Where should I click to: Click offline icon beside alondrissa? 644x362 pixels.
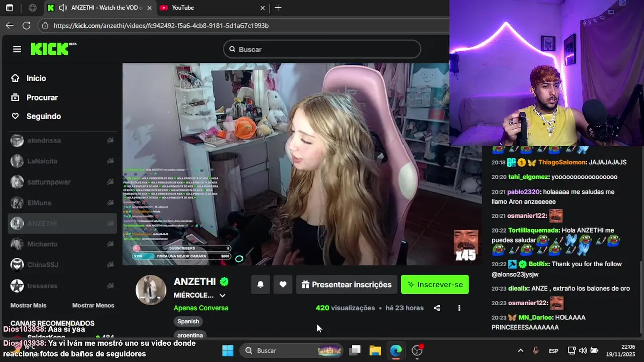tap(110, 141)
